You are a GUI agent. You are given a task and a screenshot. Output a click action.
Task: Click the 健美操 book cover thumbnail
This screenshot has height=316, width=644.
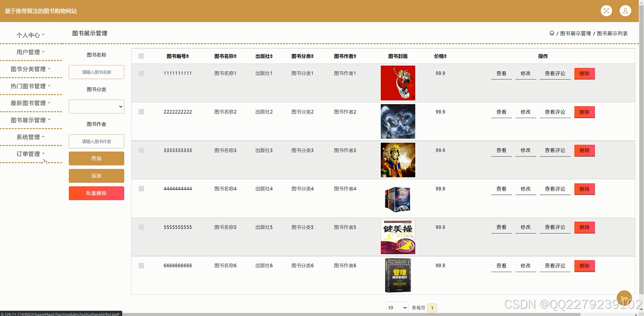tap(398, 236)
